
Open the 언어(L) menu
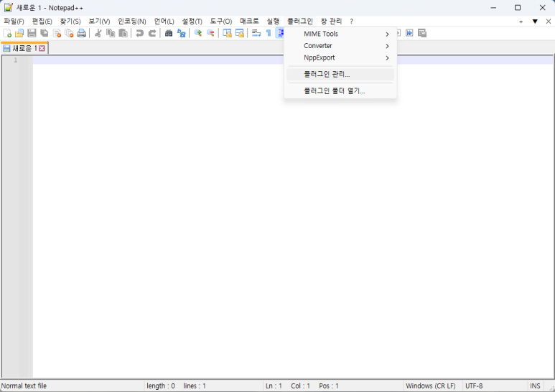tap(164, 22)
